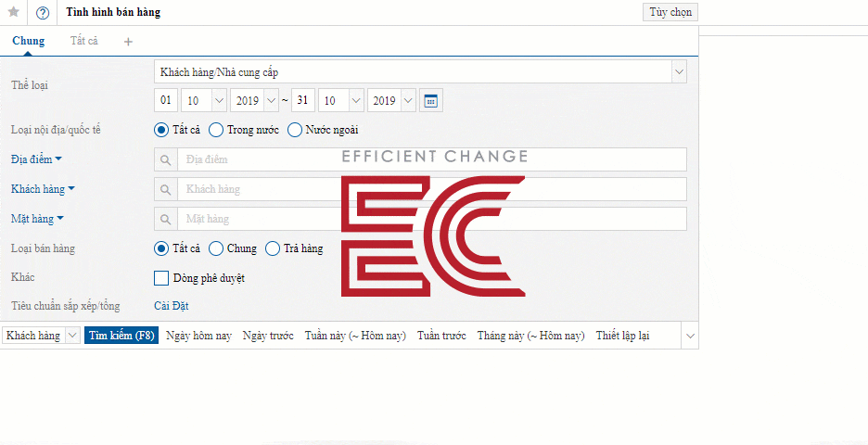Click Tuần này (~ Hôm nay) filter
The height and width of the screenshot is (445, 868).
pyautogui.click(x=355, y=336)
